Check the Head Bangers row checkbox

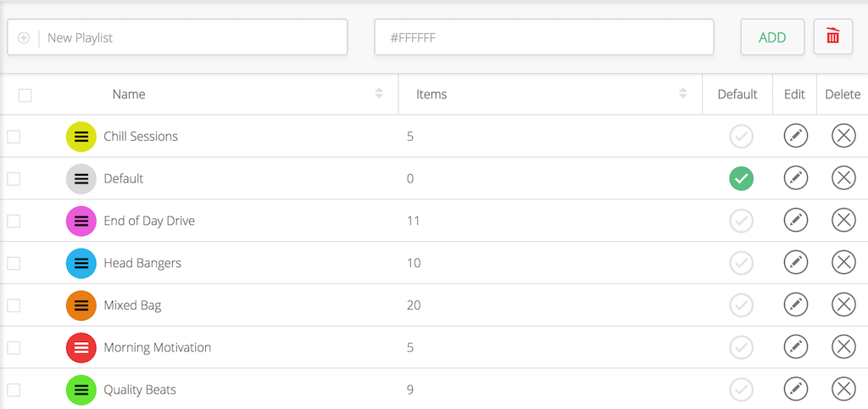(x=14, y=263)
